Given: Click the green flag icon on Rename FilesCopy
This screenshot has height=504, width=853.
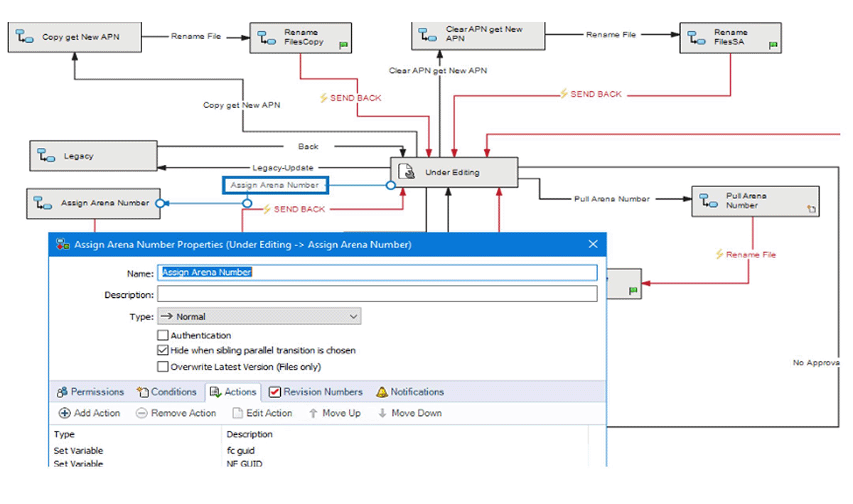Looking at the screenshot, I should pos(343,45).
